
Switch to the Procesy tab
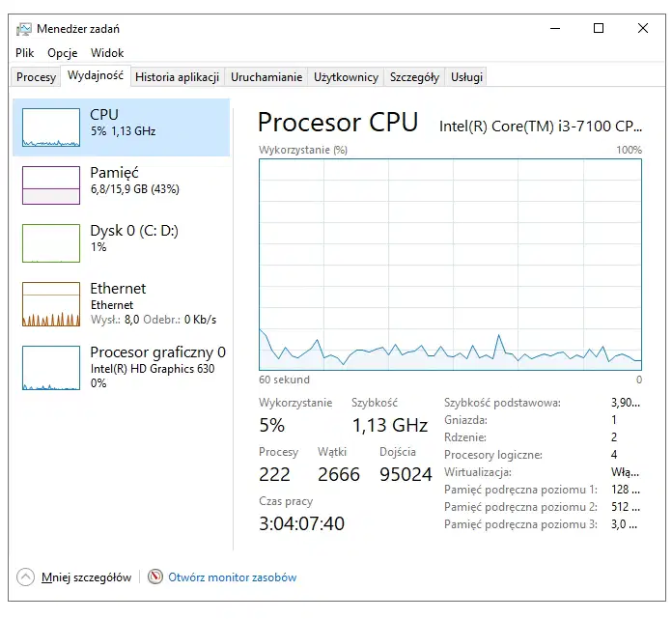pyautogui.click(x=37, y=77)
